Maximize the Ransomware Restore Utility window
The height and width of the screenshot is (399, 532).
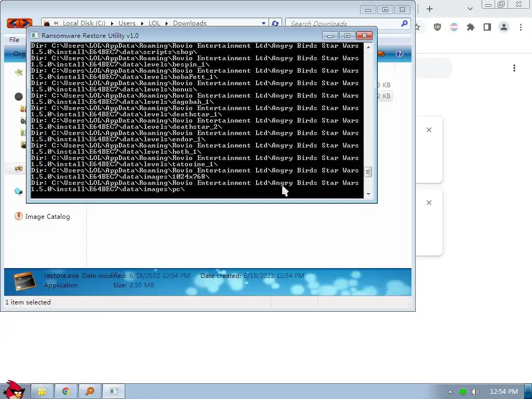coord(347,36)
